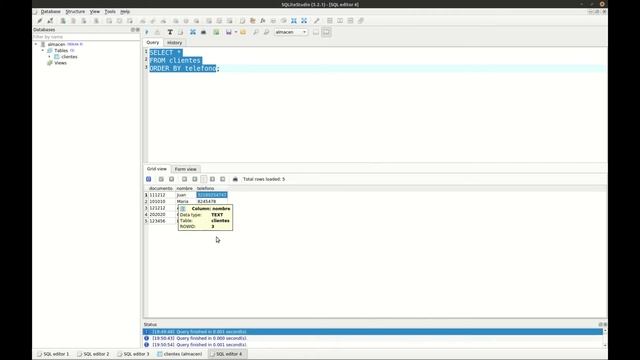Click the green icon in the editor toolbar
640x360 pixels.
pos(216,32)
